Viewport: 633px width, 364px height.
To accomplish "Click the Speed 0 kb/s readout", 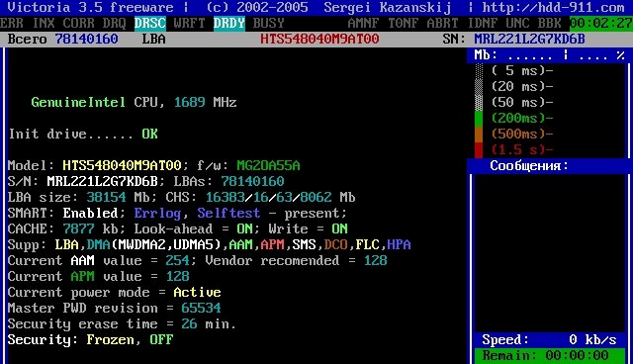I will point(550,340).
